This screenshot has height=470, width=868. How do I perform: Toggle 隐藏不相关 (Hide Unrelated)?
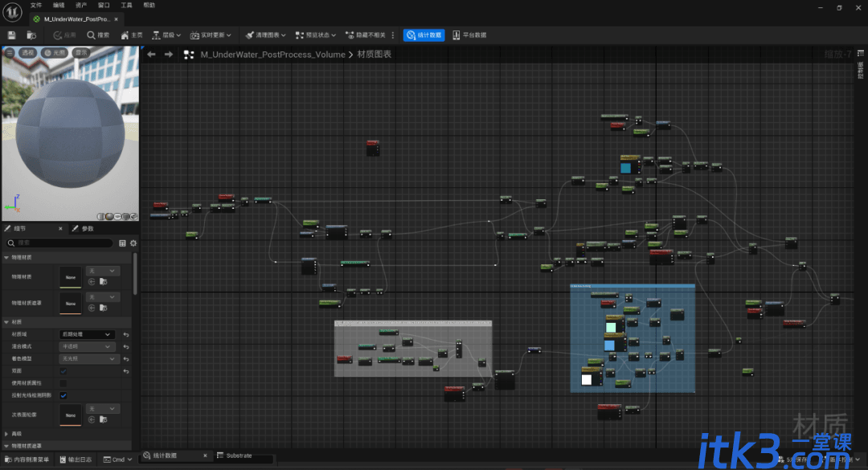[x=366, y=35]
